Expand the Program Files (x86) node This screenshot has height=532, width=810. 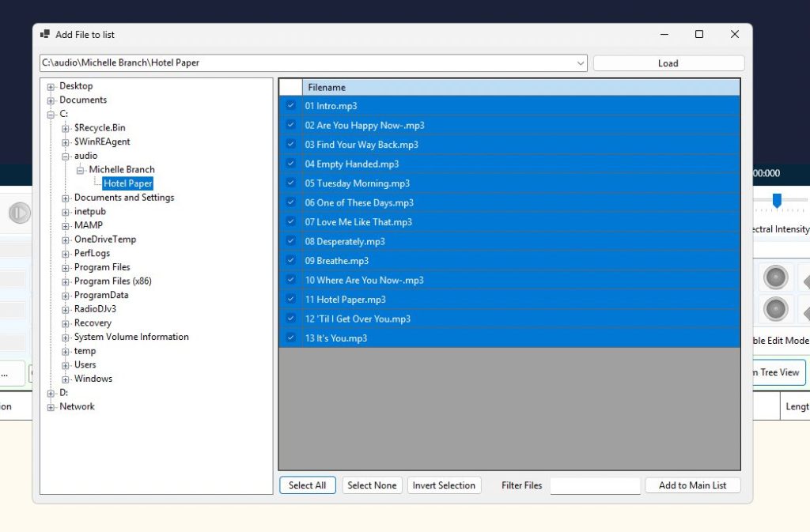[x=66, y=281]
